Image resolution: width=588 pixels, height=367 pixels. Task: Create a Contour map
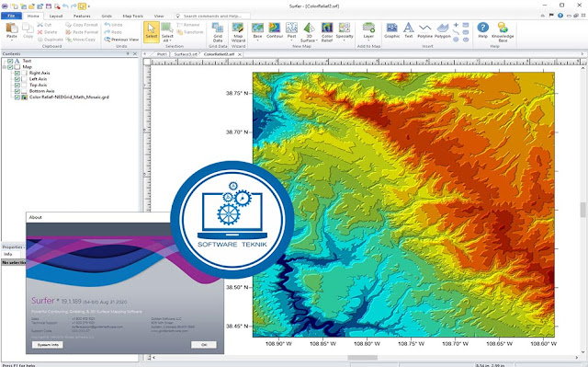pos(275,30)
